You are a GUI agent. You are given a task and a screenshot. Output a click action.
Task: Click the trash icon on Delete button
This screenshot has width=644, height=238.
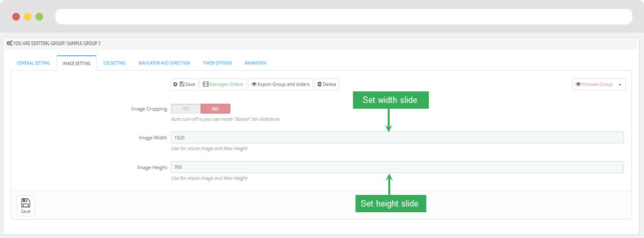[x=319, y=84]
